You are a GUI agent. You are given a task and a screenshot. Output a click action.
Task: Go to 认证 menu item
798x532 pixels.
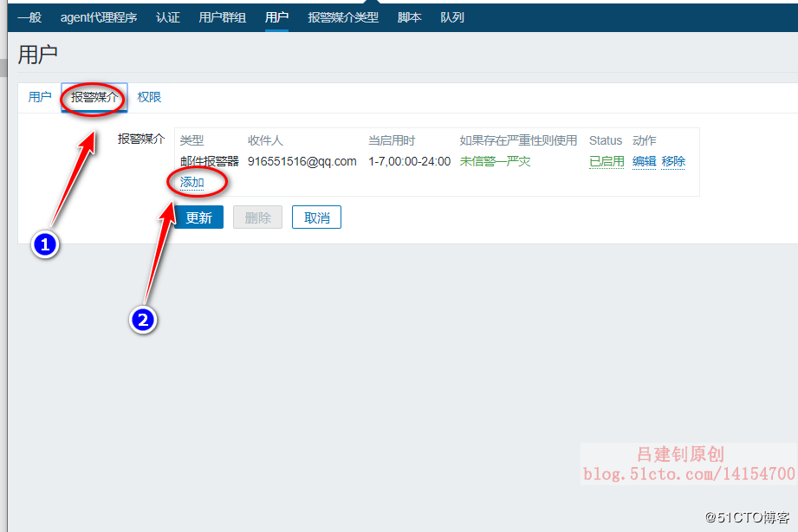(x=168, y=17)
